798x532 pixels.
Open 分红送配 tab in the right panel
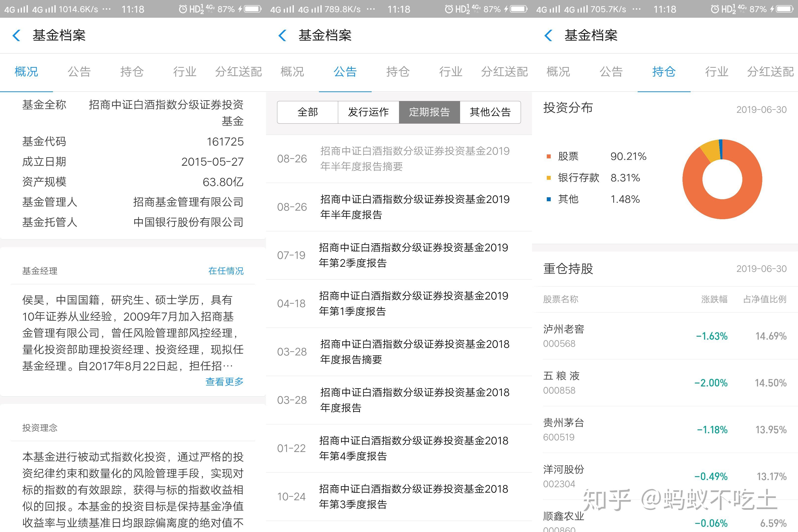click(x=770, y=72)
